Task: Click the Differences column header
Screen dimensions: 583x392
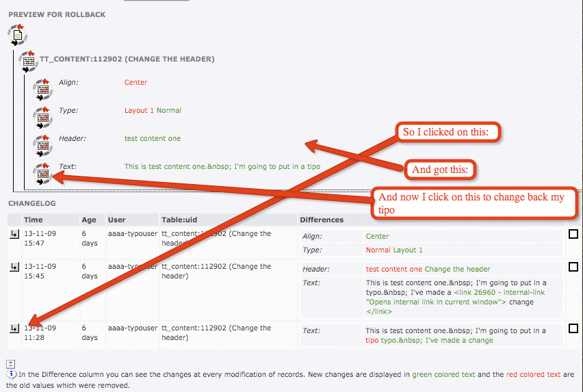Action: [x=322, y=220]
